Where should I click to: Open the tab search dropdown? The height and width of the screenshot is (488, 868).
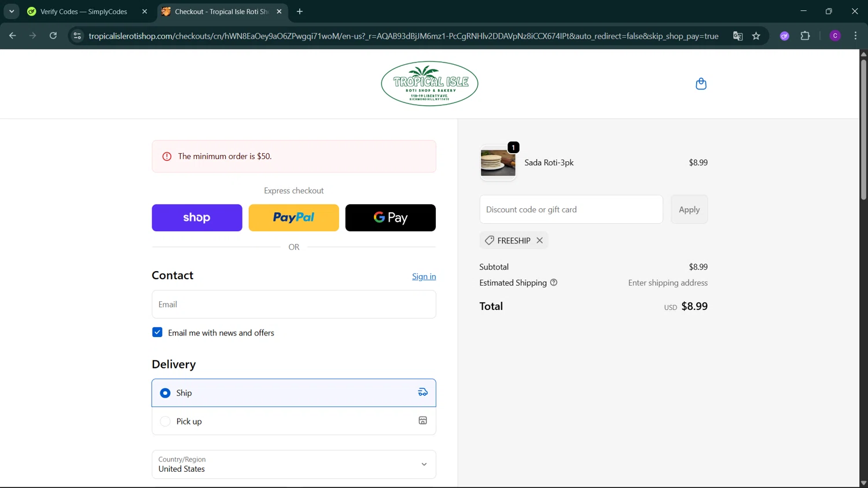tap(12, 12)
